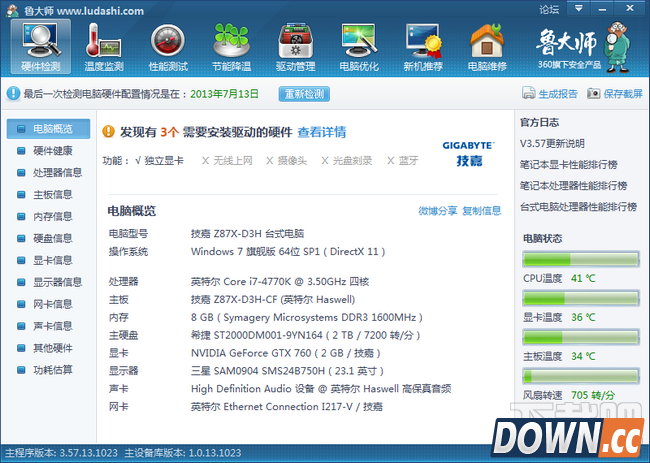650x463 pixels.
Task: Click fan speed value 705 转/分
Action: click(x=593, y=395)
